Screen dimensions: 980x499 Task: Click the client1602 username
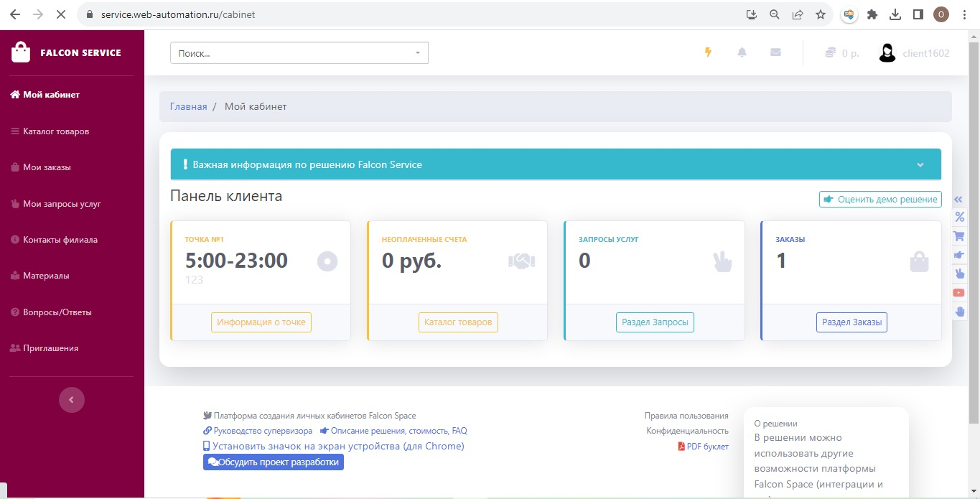pyautogui.click(x=926, y=53)
